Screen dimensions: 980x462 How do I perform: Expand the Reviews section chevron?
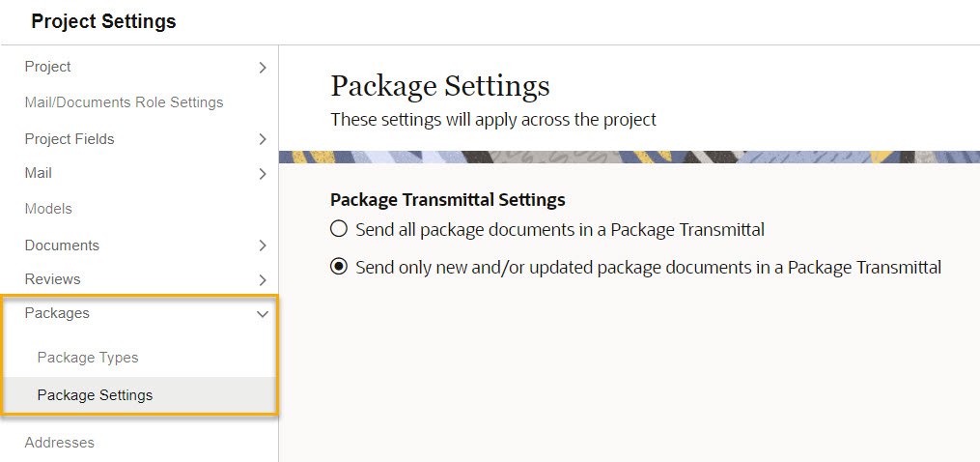click(x=263, y=280)
